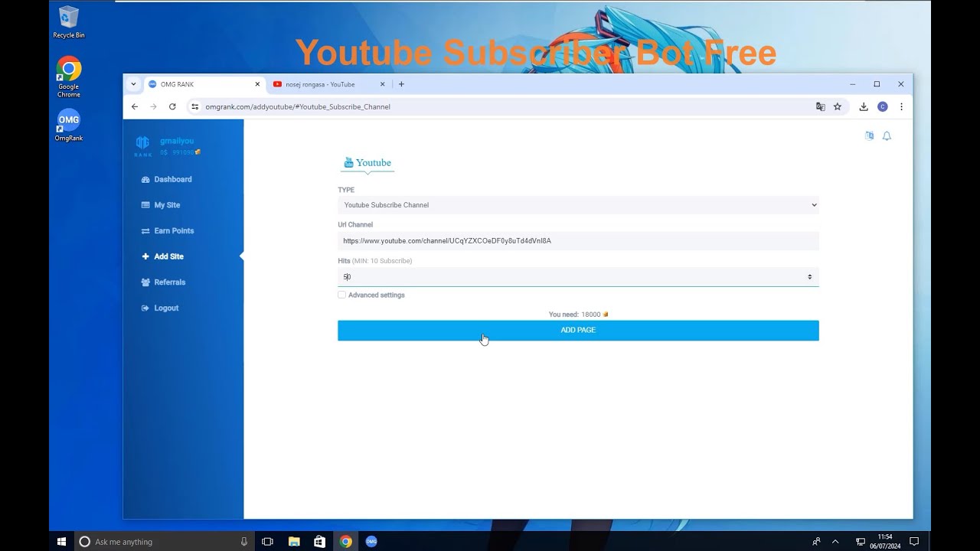Click Logout in the sidebar
Image resolution: width=980 pixels, height=551 pixels.
(x=160, y=308)
